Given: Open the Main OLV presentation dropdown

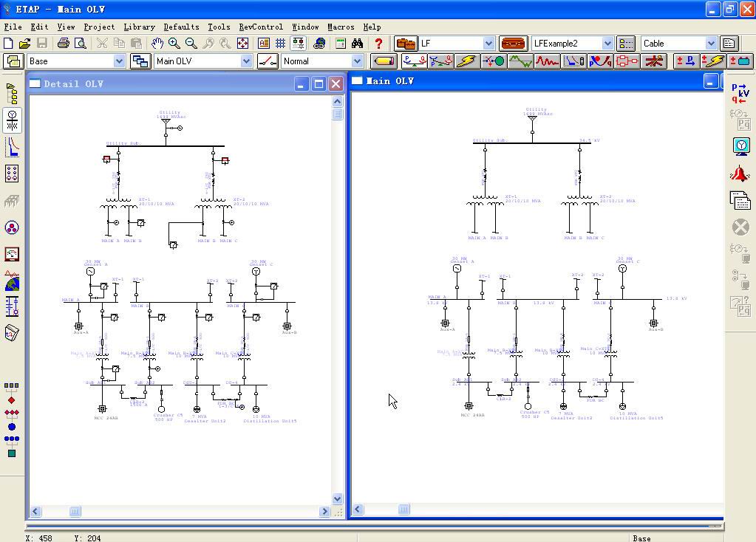Looking at the screenshot, I should click(246, 61).
